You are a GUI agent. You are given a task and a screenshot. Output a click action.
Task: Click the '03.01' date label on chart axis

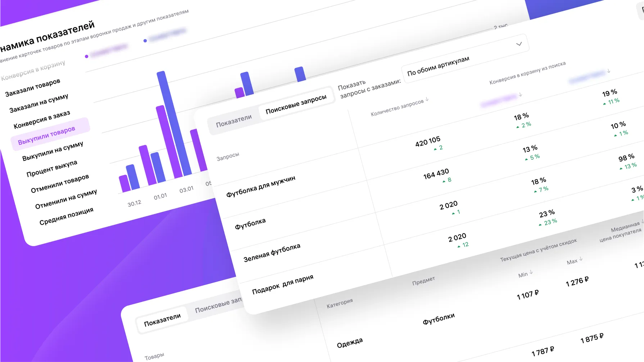(186, 189)
